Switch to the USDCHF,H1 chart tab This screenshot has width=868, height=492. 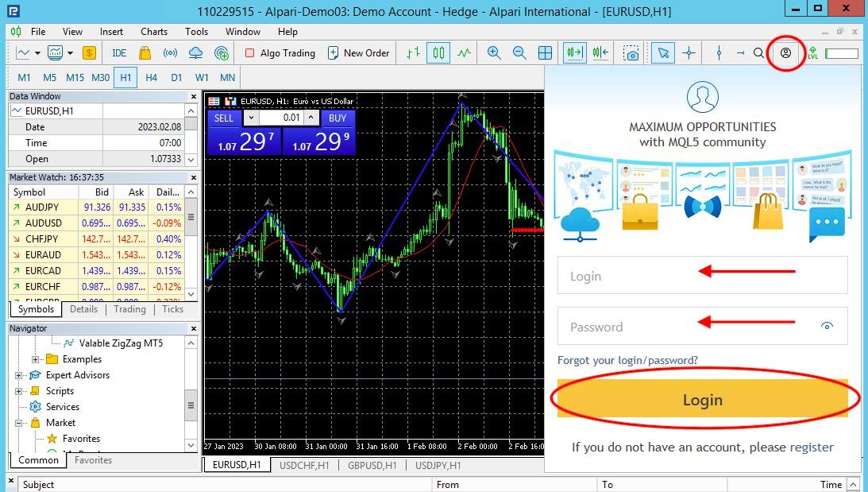click(x=304, y=466)
